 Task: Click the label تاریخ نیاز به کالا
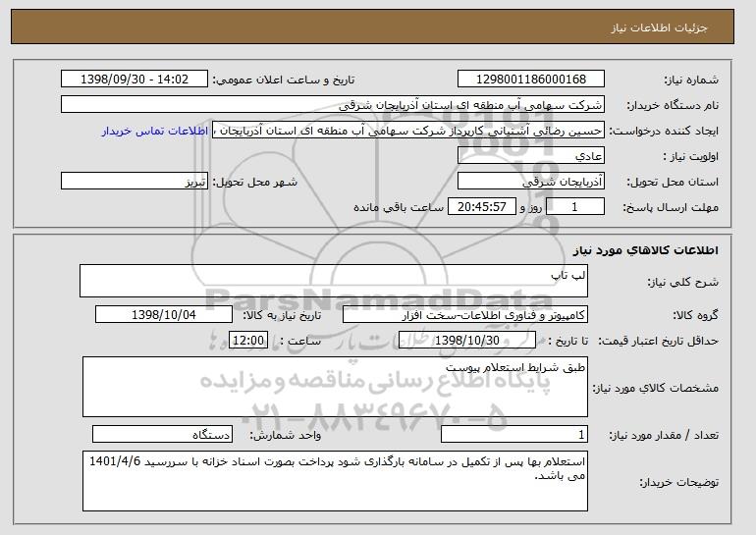pyautogui.click(x=282, y=315)
